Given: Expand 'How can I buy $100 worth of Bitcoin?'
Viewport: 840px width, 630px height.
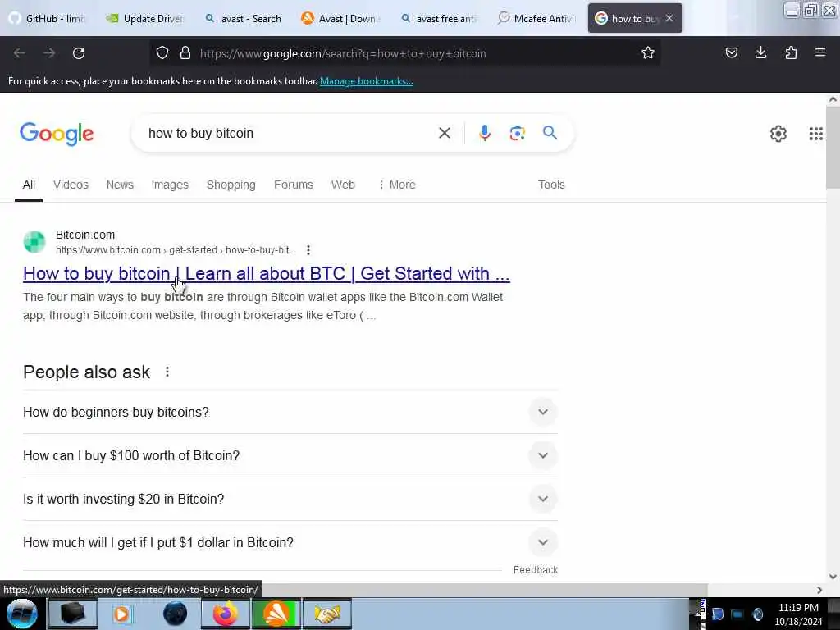Looking at the screenshot, I should pyautogui.click(x=290, y=455).
